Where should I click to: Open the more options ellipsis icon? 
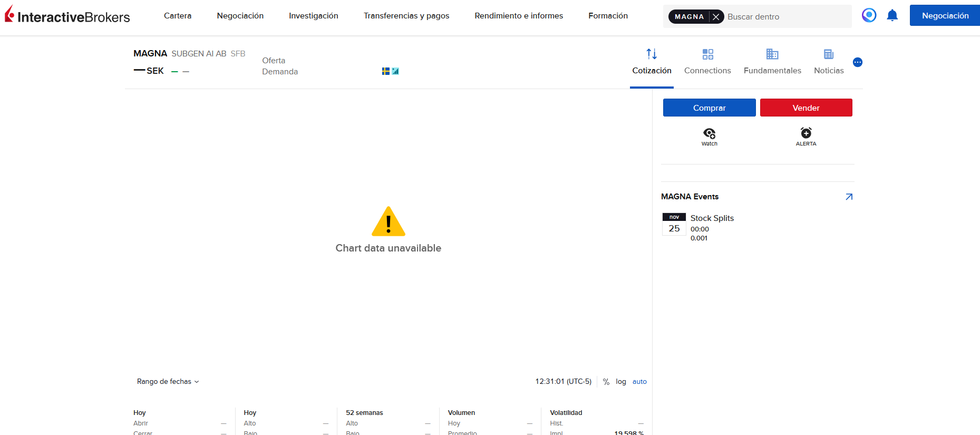[x=858, y=62]
